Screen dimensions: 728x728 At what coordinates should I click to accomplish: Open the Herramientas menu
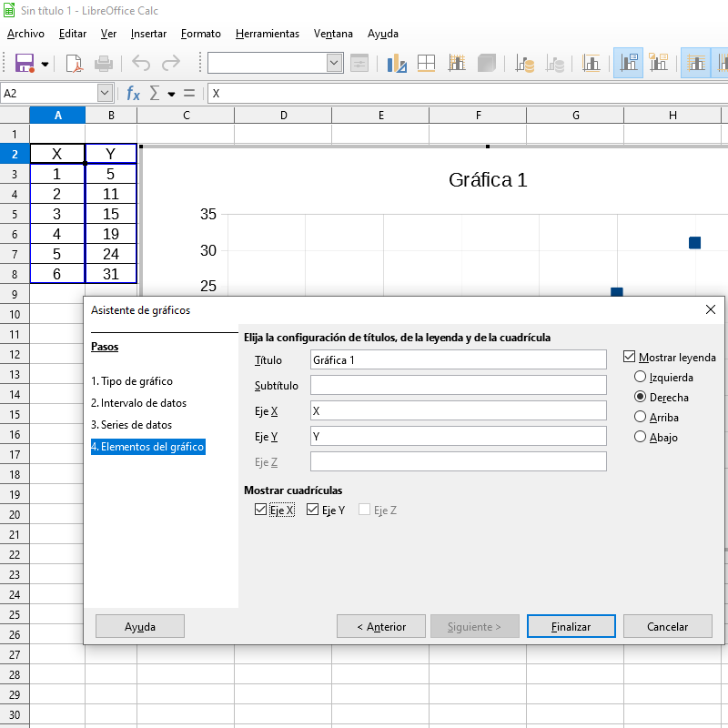[268, 34]
